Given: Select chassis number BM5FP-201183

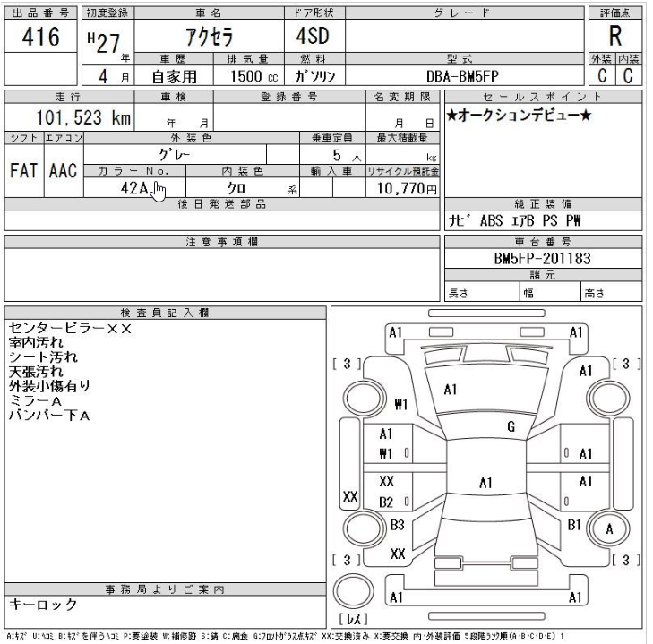Looking at the screenshot, I should 543,258.
